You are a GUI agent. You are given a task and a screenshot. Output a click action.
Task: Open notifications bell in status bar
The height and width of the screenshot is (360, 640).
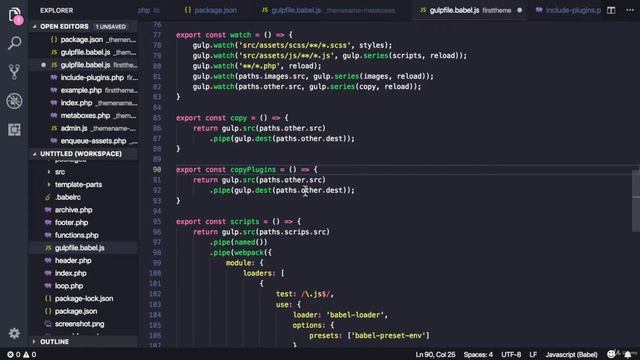pos(627,354)
